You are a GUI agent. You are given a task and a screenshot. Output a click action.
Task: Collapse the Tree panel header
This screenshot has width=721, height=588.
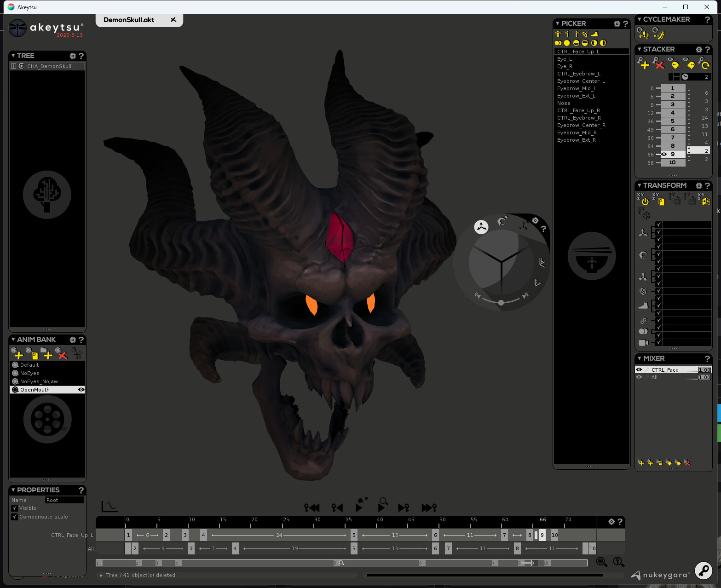point(14,55)
